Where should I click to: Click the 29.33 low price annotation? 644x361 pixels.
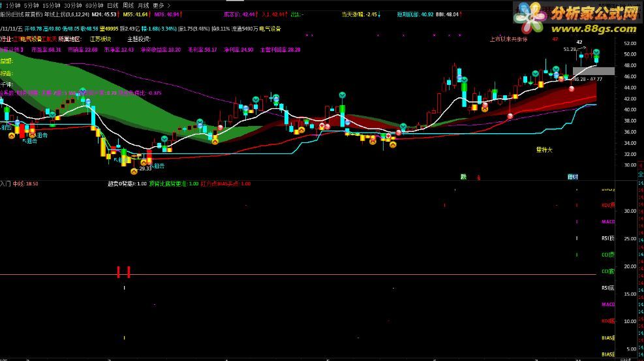pos(145,169)
